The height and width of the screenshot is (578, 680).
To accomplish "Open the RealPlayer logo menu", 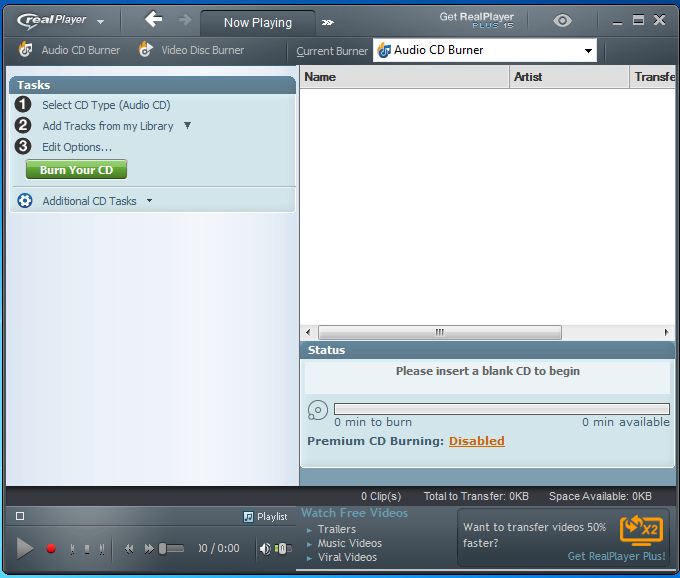I will point(51,20).
